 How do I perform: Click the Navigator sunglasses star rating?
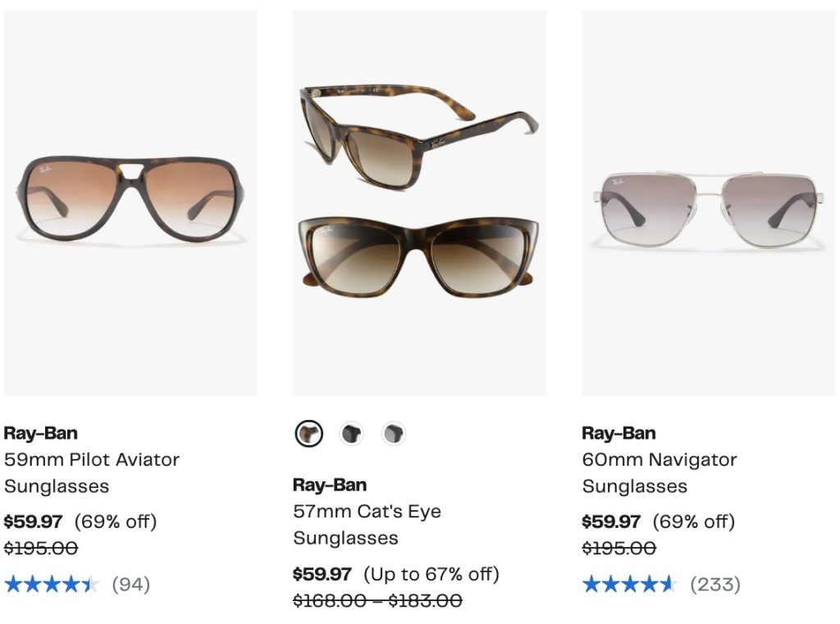point(629,585)
